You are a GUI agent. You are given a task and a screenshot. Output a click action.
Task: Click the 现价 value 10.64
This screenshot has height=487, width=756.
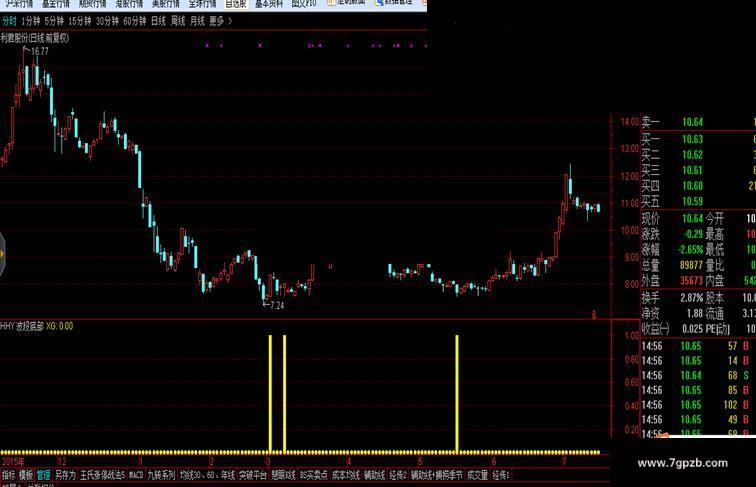coord(692,218)
